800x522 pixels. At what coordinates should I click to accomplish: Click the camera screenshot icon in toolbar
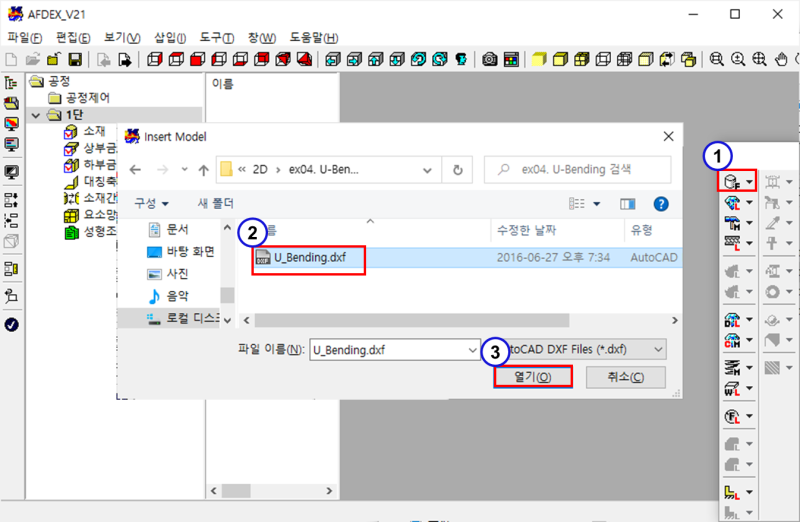point(490,60)
